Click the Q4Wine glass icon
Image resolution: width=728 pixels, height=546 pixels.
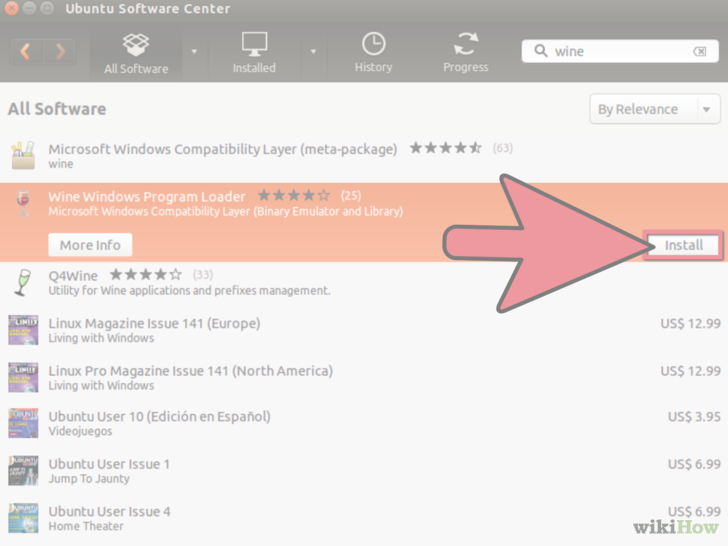(x=23, y=282)
